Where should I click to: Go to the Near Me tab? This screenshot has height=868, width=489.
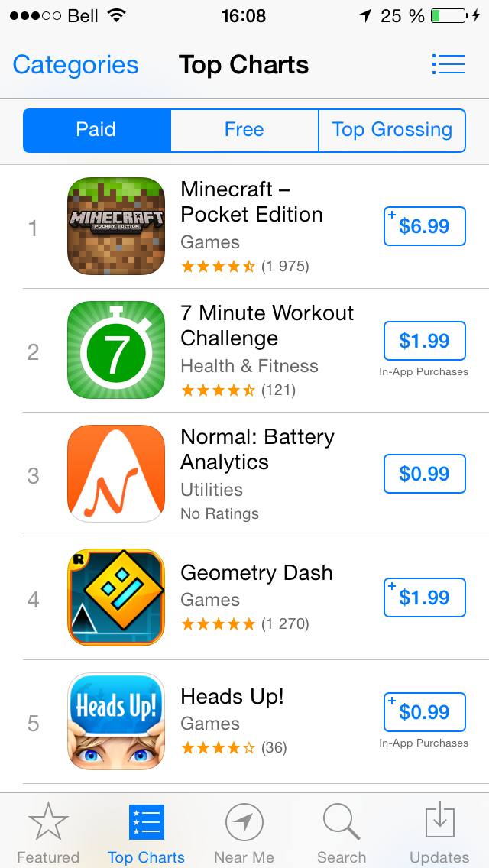pyautogui.click(x=244, y=831)
